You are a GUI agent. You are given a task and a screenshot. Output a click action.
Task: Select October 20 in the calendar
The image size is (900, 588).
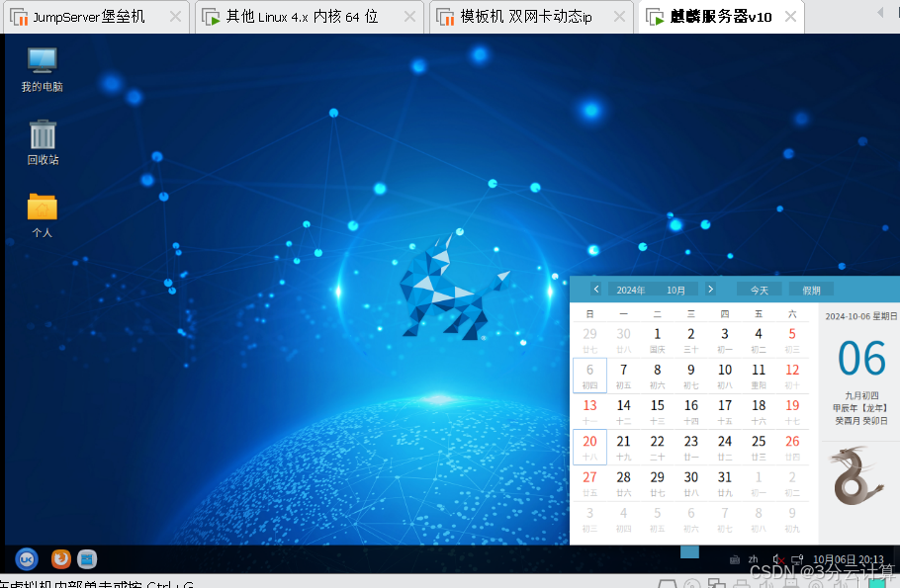pyautogui.click(x=590, y=447)
